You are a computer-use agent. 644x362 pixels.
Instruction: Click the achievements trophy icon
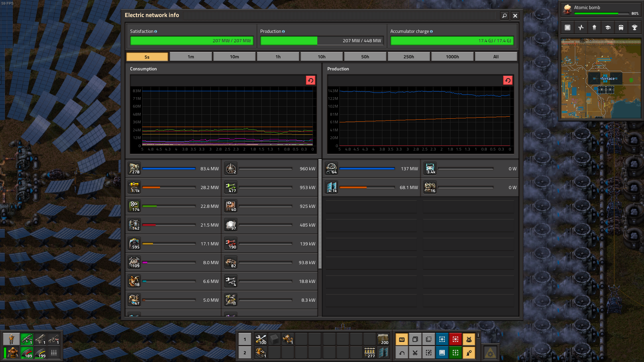(634, 27)
